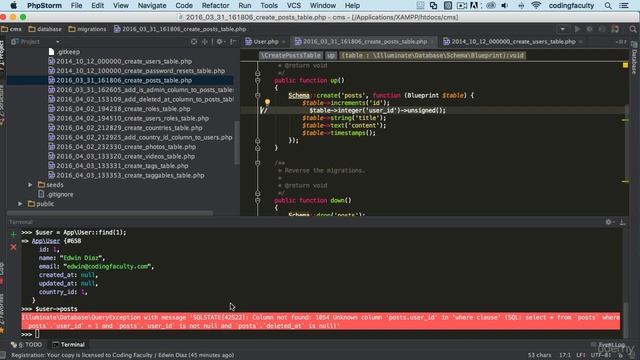The image size is (640, 360).
Task: Open the Navigate menu
Action: point(152,5)
